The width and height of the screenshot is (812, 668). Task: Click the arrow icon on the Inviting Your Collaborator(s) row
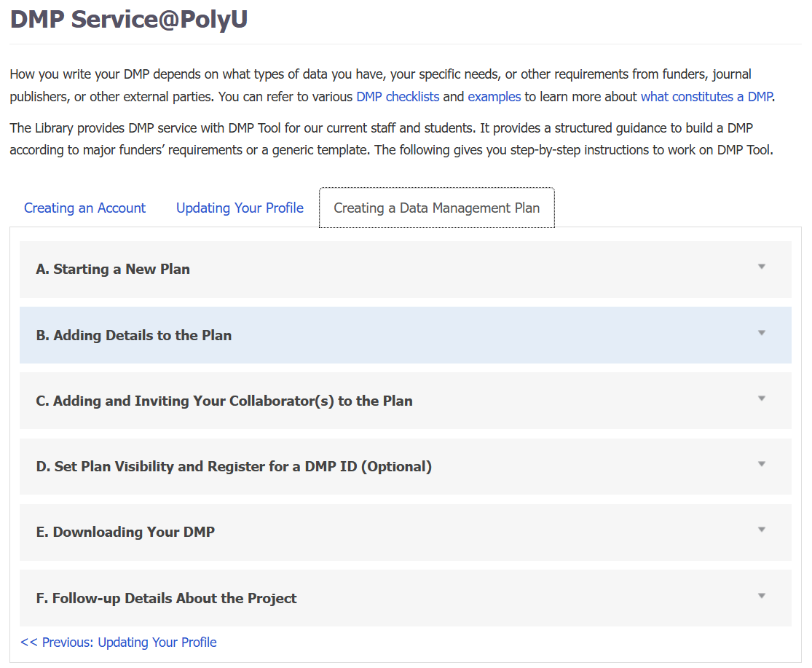(762, 399)
